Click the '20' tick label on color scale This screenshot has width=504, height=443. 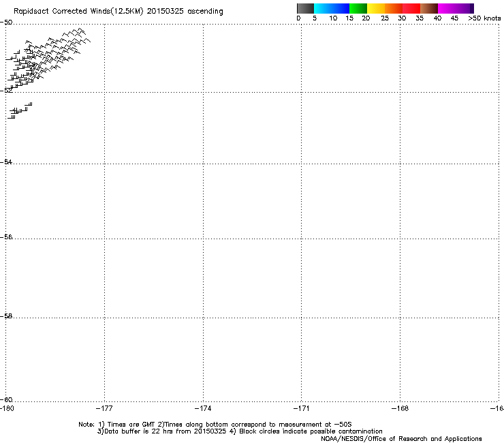[x=366, y=18]
